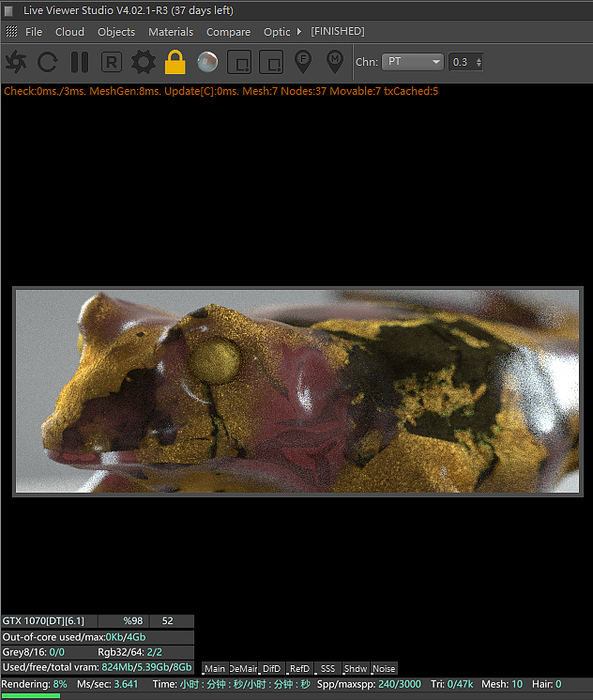This screenshot has width=593, height=700.
Task: Click the Rendering 8% status text
Action: click(x=34, y=684)
